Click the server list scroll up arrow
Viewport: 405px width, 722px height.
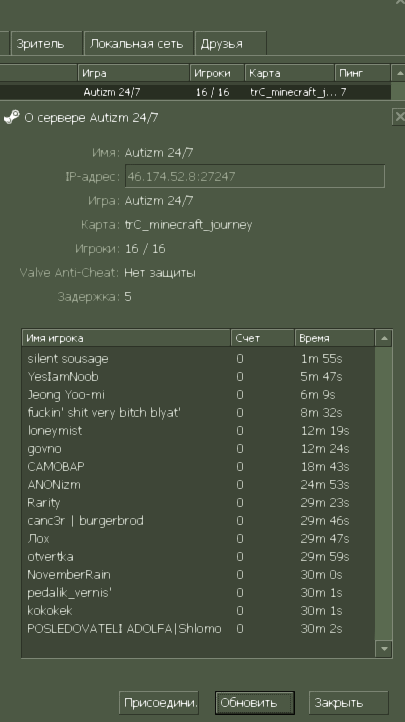point(399,73)
